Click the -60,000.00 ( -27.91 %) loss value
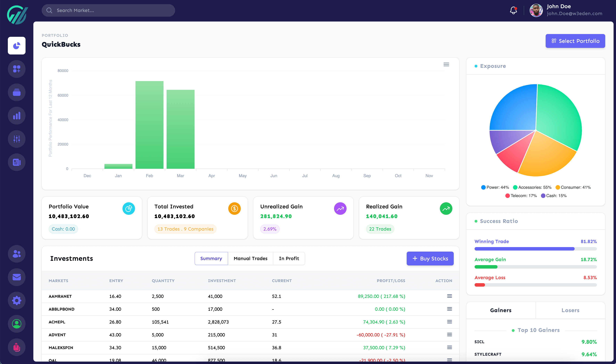The height and width of the screenshot is (364, 616). pyautogui.click(x=381, y=335)
